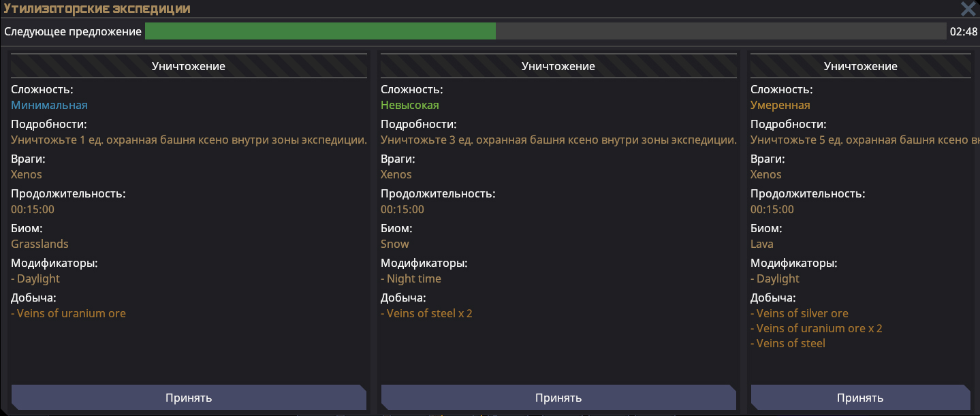Click the Следующее предложение label
Viewport: 980px width, 416px height.
(x=73, y=32)
